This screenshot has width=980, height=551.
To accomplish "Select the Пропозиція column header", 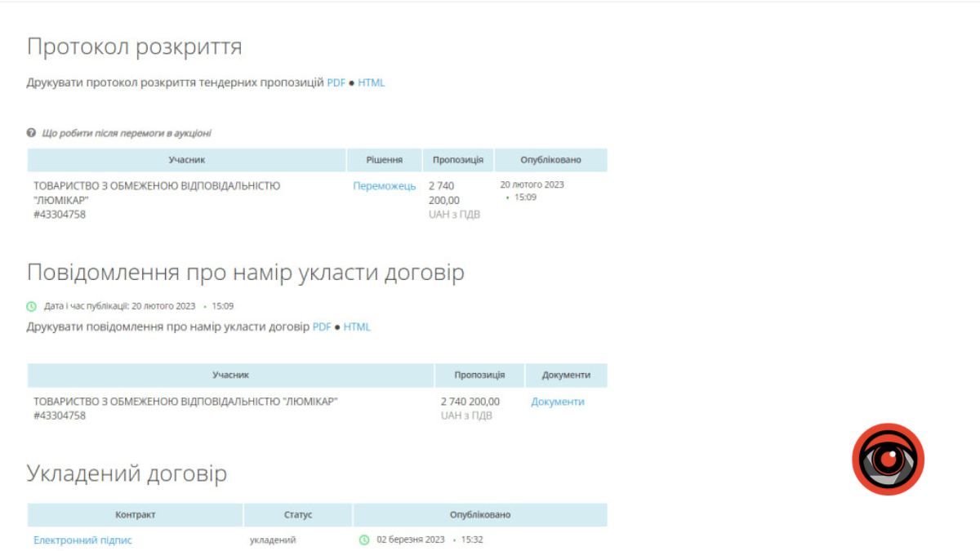I will point(457,160).
